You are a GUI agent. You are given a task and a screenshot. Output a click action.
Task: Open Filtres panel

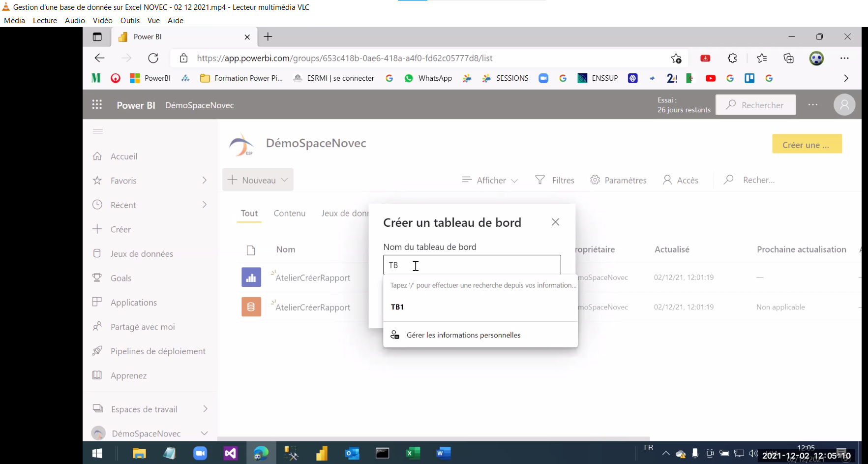(555, 180)
